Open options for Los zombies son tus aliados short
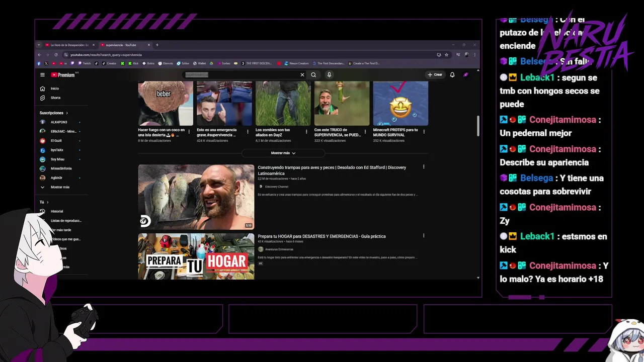Screen dimensions: 644x362 tap(306, 132)
